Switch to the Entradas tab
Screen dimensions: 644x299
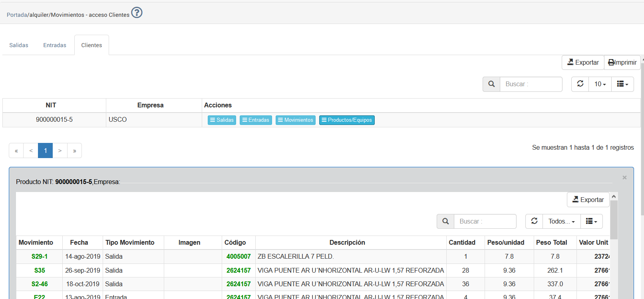coord(55,45)
